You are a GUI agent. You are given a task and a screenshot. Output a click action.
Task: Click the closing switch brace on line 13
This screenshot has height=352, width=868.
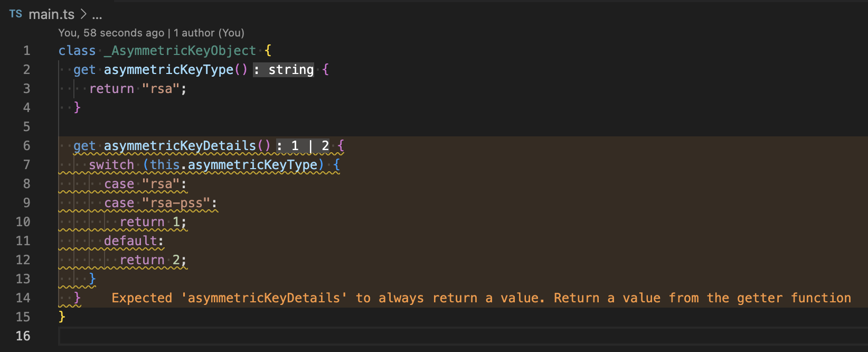point(92,279)
